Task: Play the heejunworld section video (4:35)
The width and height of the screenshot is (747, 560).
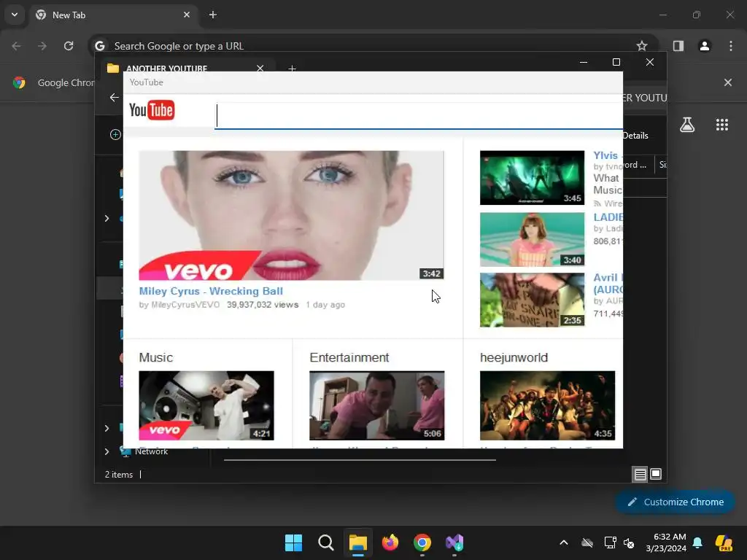Action: click(x=547, y=405)
